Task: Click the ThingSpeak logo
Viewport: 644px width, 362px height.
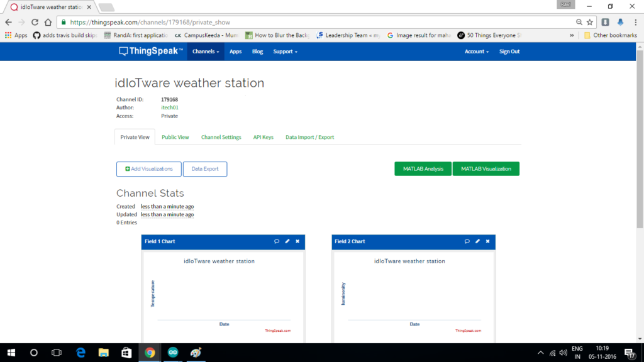Action: pos(151,52)
